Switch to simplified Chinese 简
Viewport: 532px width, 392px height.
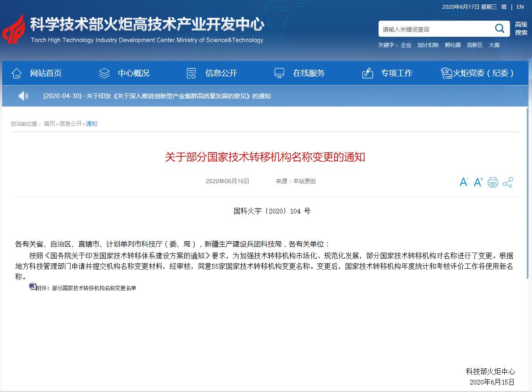tap(504, 7)
